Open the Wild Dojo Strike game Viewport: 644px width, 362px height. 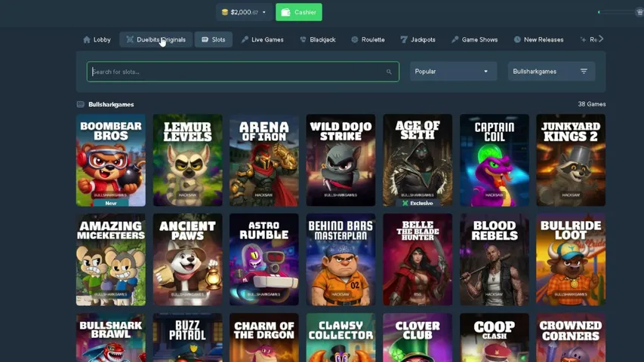coord(341,160)
